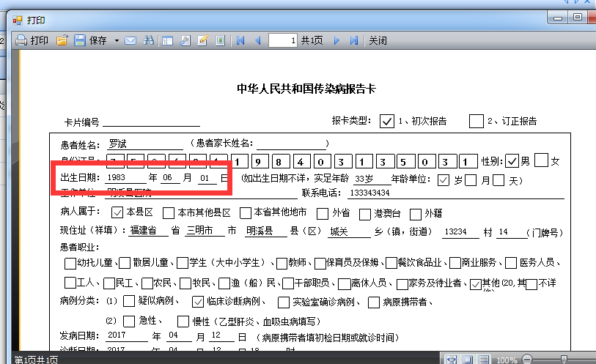The height and width of the screenshot is (364, 596).
Task: Toggle the 订正报告 checkbox
Action: [x=477, y=122]
